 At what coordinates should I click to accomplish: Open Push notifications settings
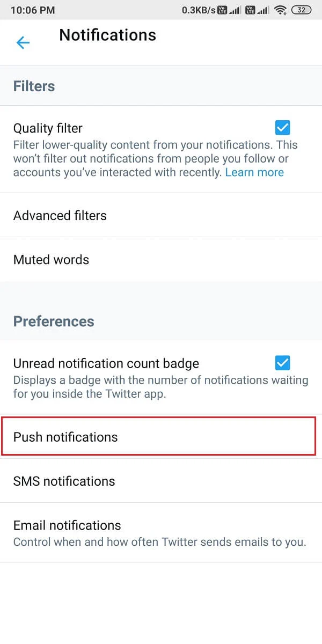pos(64,436)
